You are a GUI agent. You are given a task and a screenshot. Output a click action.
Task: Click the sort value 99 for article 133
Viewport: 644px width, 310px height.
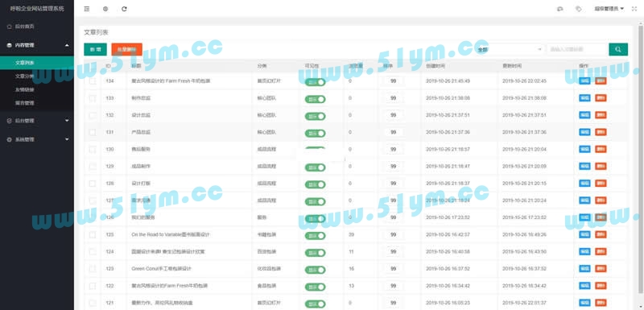tap(393, 98)
